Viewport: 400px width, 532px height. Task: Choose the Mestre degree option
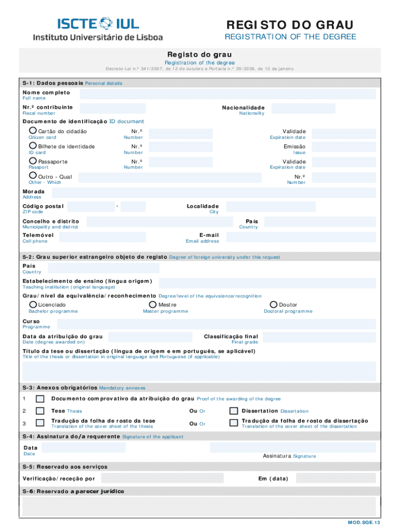pyautogui.click(x=153, y=304)
